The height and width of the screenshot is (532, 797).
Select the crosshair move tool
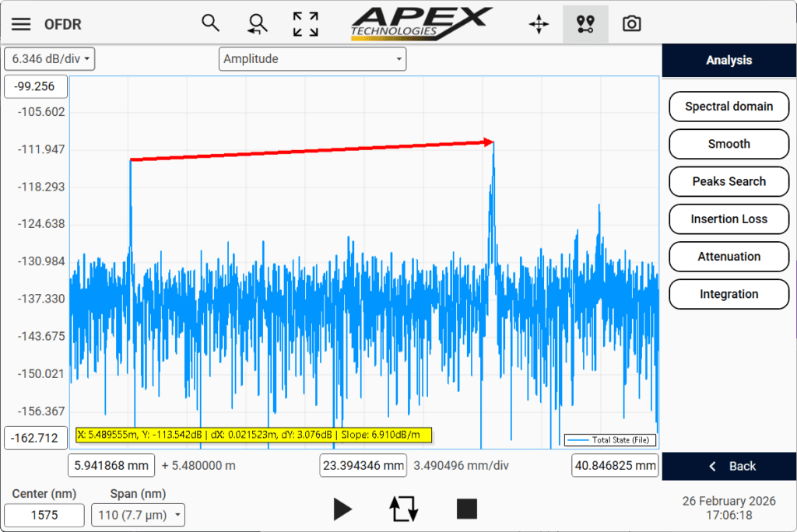tap(538, 23)
